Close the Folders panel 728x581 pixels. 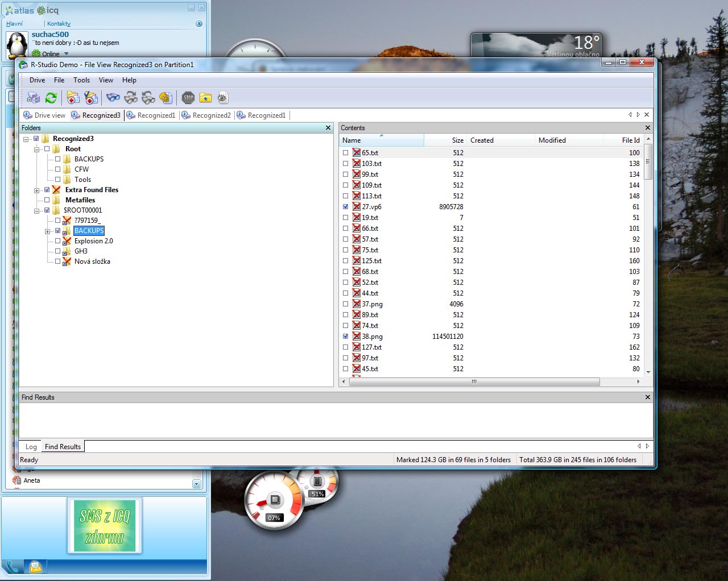coord(328,128)
